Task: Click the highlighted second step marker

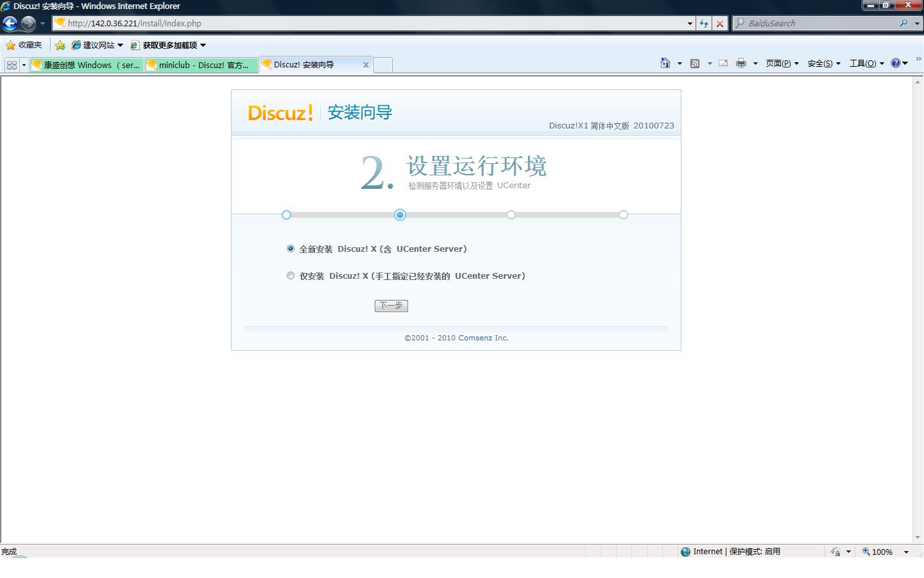Action: [x=400, y=215]
